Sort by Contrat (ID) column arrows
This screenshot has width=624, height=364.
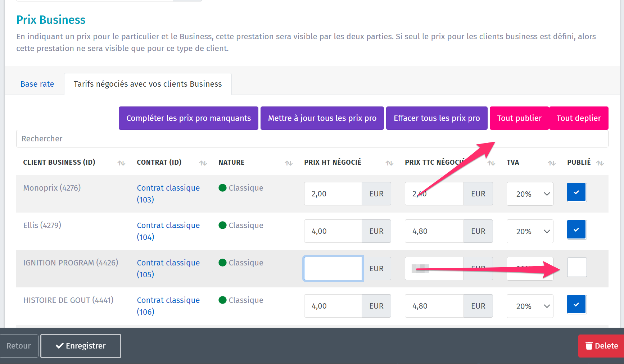pos(203,163)
